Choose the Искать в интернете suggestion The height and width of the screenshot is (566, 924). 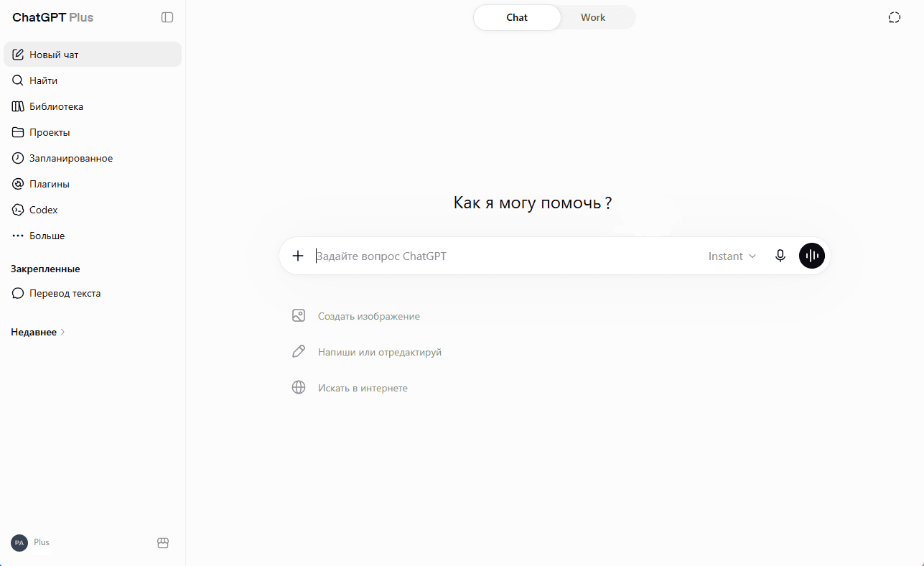tap(350, 388)
